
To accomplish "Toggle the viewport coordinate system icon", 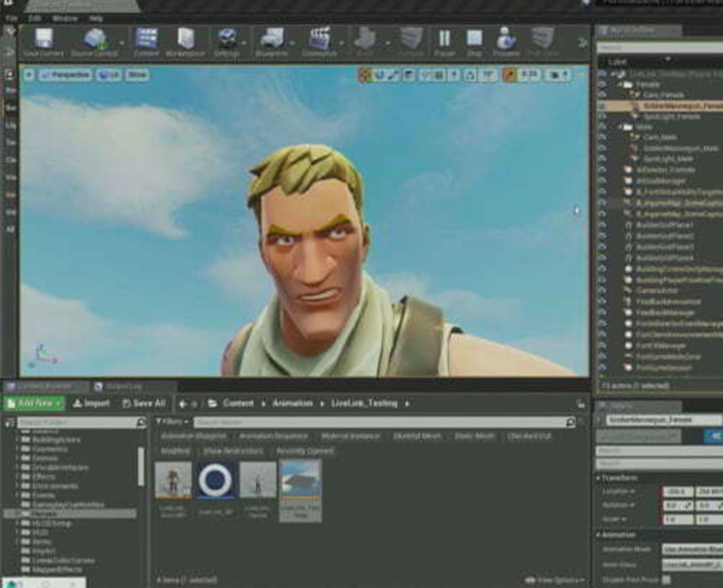I will [409, 75].
